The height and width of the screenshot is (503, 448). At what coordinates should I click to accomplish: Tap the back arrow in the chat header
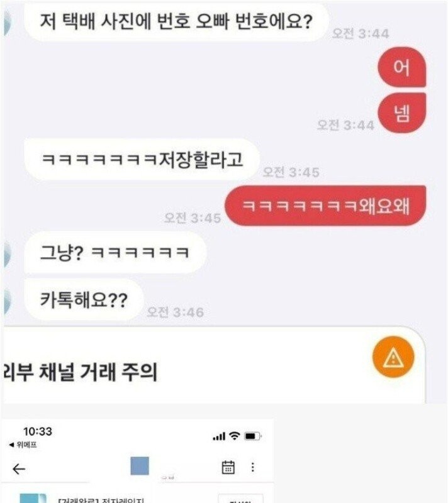(x=19, y=469)
